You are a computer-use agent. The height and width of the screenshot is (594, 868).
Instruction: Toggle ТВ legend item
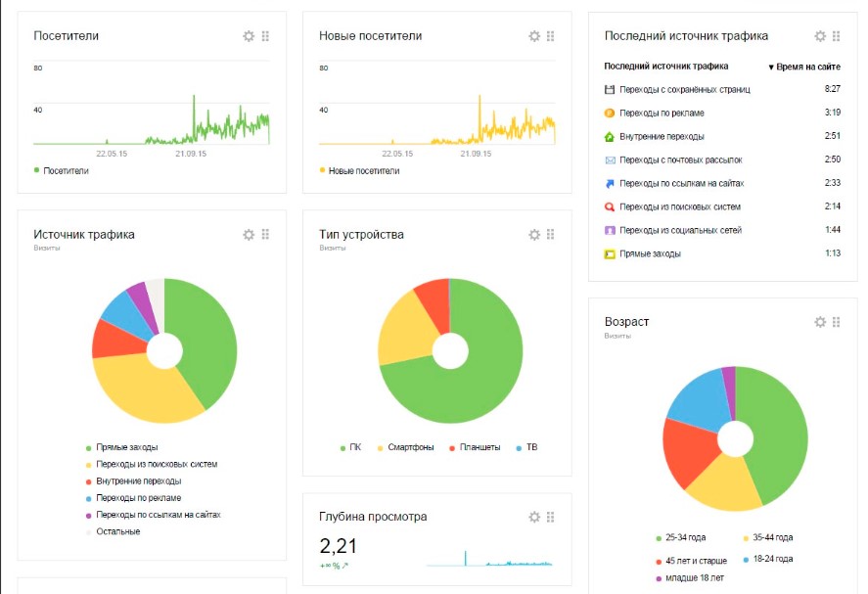[x=527, y=447]
